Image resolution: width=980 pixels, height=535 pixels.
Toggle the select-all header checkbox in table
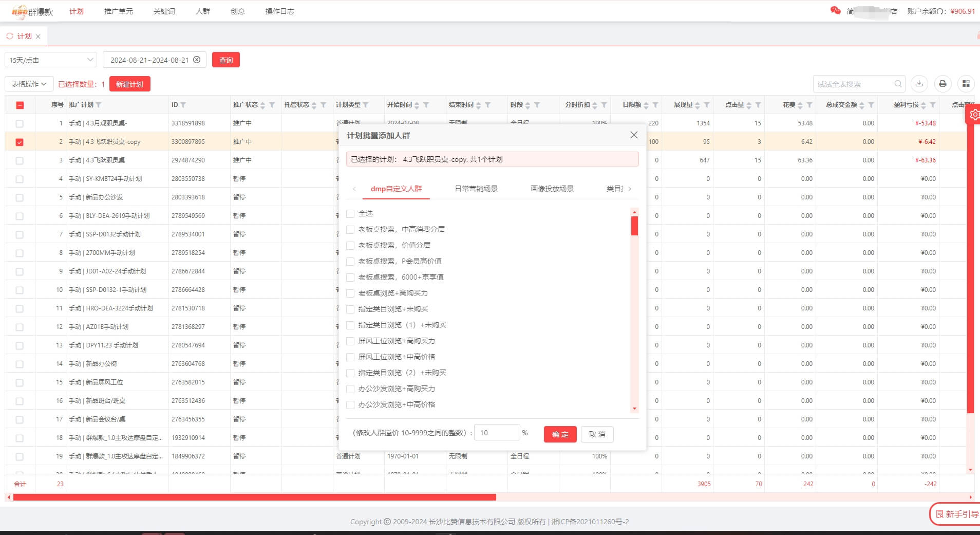20,105
